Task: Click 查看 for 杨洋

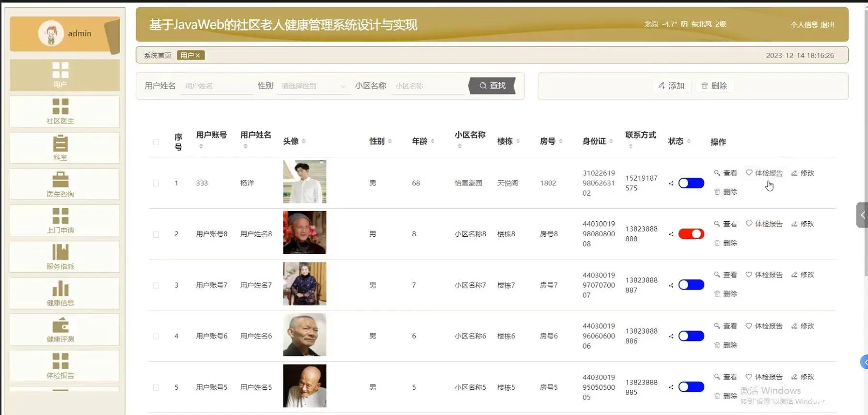Action: tap(726, 173)
